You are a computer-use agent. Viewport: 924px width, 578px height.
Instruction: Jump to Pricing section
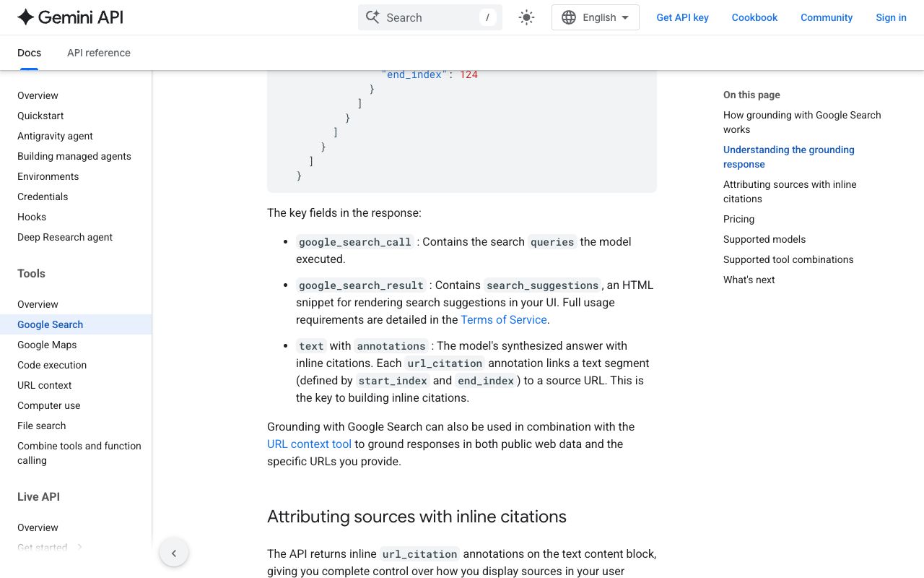738,219
